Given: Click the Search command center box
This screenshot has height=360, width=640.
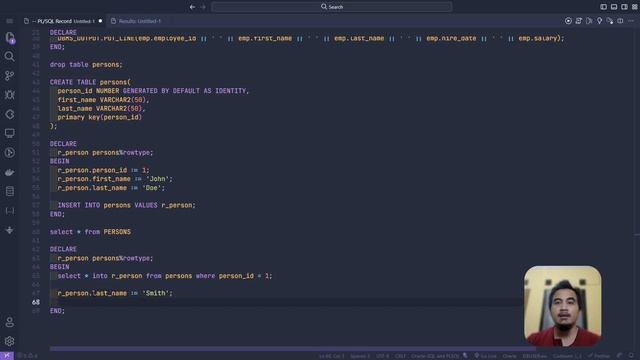Looking at the screenshot, I should click(331, 7).
